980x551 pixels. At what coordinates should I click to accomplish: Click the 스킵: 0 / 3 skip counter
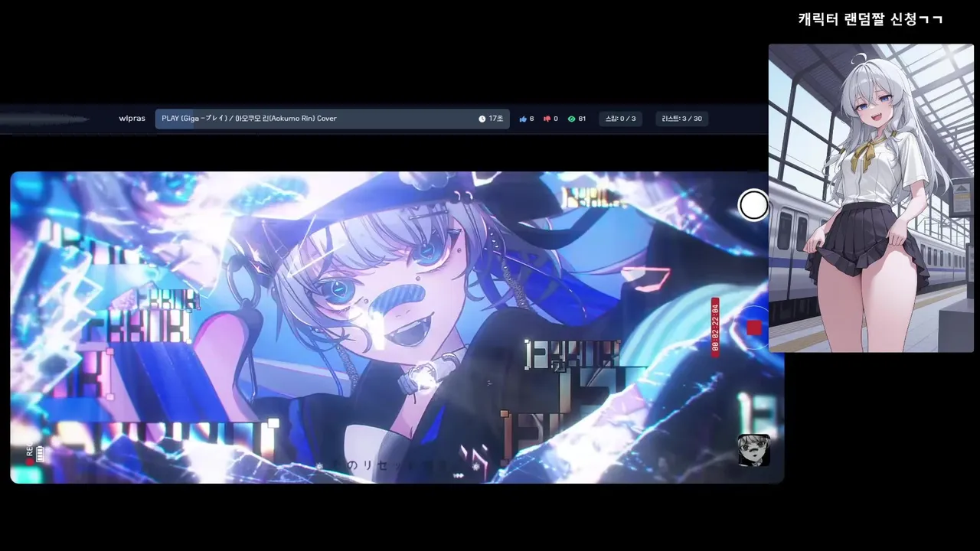click(620, 119)
